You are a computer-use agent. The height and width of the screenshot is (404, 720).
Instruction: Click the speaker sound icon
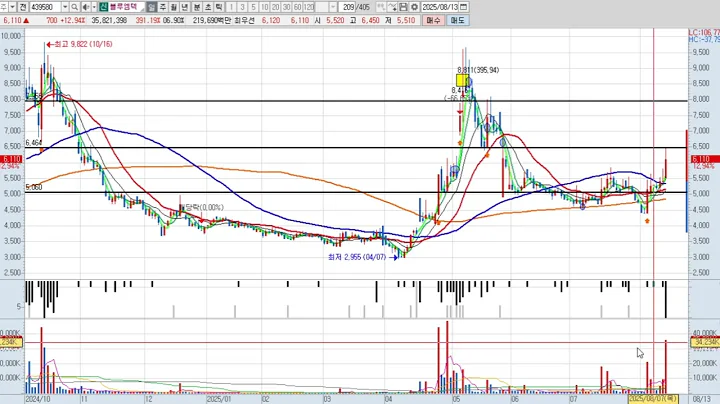[86, 7]
